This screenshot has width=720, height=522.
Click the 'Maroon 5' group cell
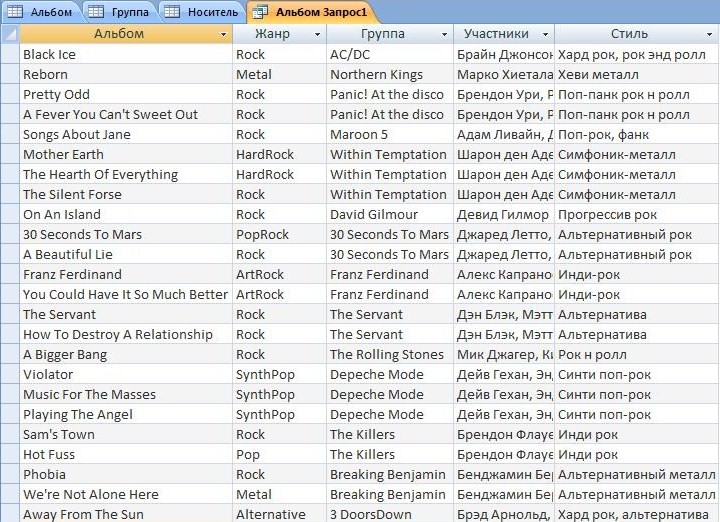[x=390, y=134]
